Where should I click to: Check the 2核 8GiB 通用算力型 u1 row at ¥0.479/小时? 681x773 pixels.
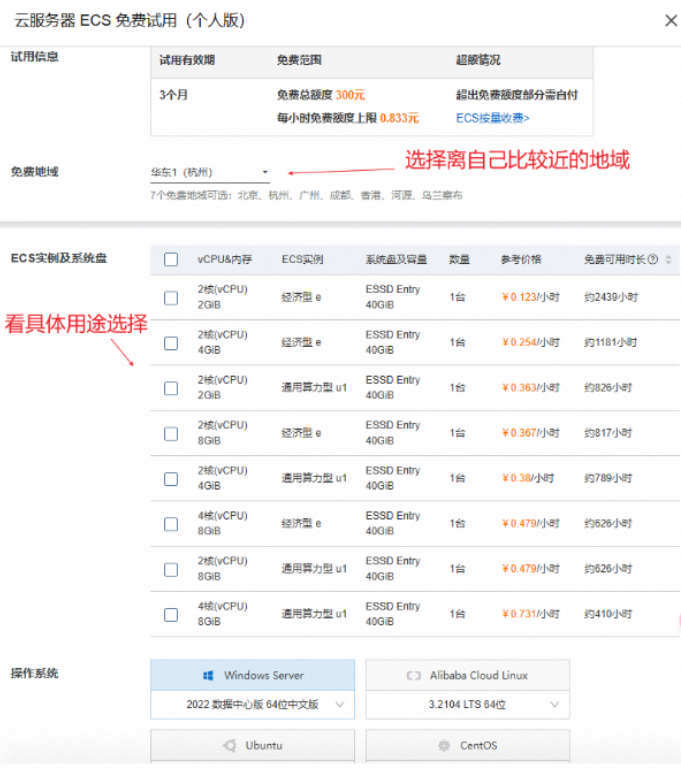pos(171,569)
